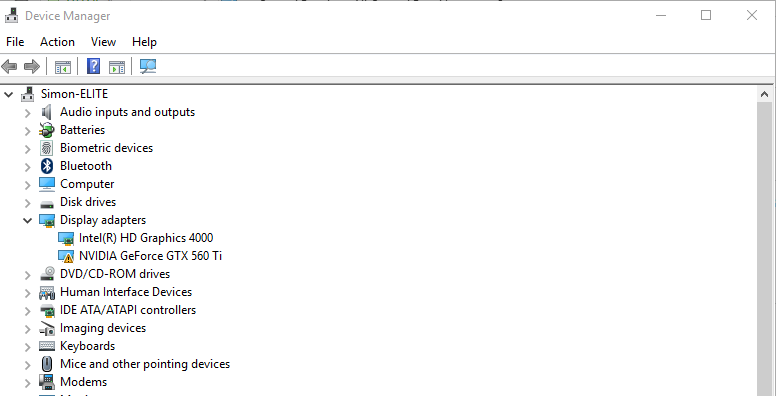This screenshot has height=396, width=776.
Task: Click the Show/Hide Console Tree icon
Action: (x=63, y=67)
